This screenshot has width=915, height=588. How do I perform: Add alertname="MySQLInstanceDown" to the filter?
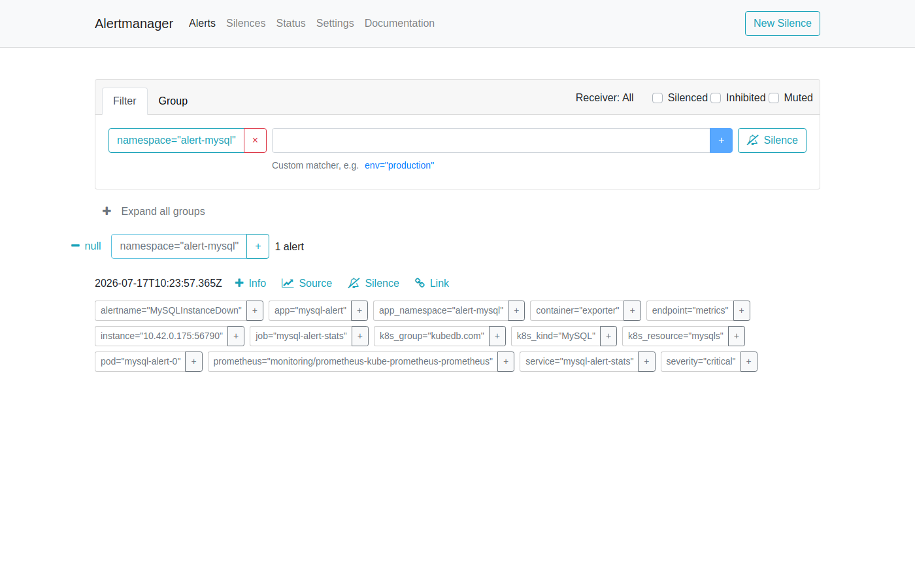255,310
